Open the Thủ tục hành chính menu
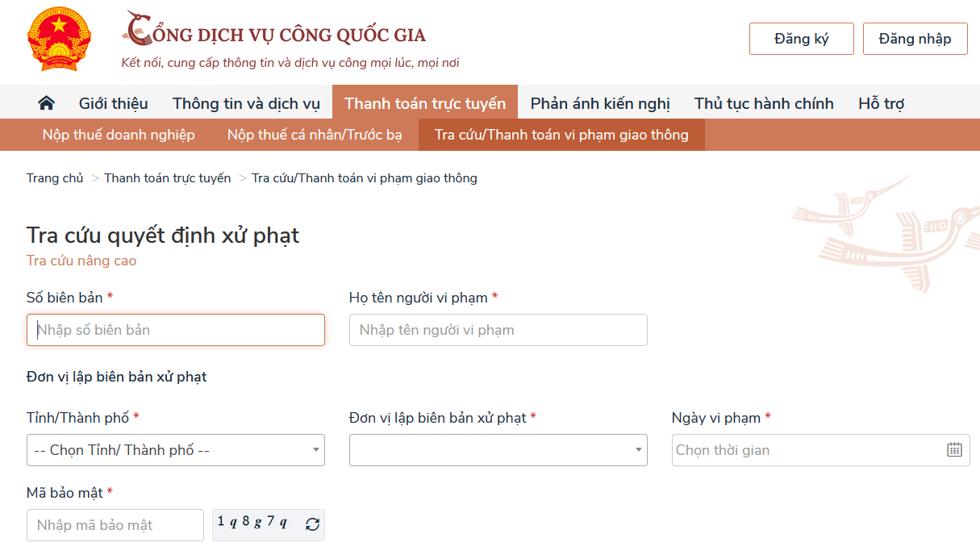980x559 pixels. click(764, 102)
